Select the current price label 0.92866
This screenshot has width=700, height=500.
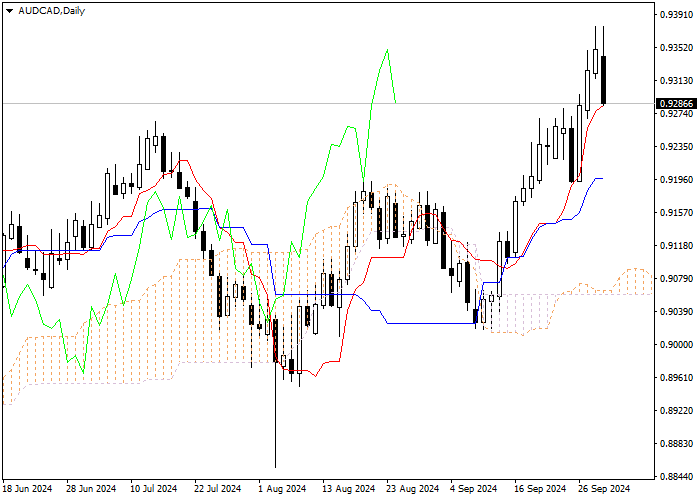coord(677,104)
